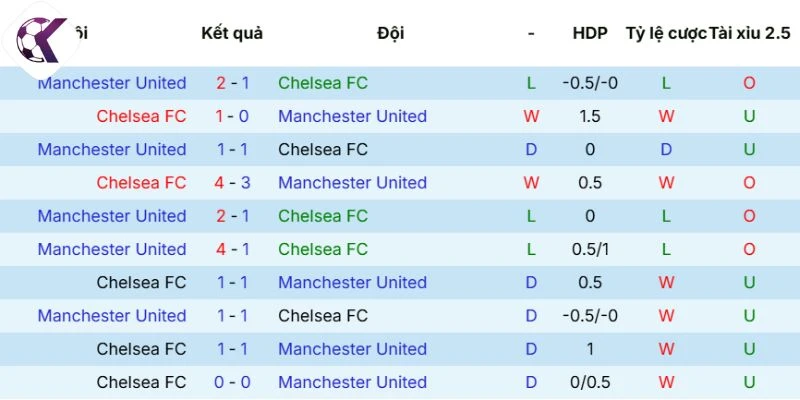Select the 0/0.5 handicap value
Screen dimensions: 800x400
coord(590,382)
